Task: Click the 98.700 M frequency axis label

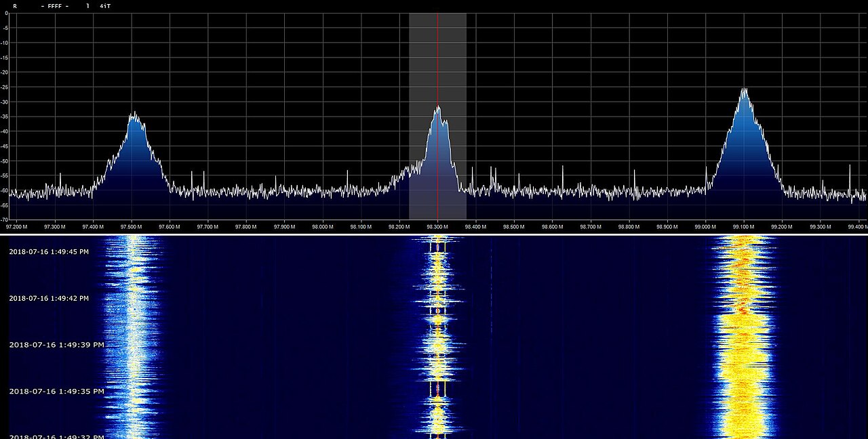Action: click(591, 227)
